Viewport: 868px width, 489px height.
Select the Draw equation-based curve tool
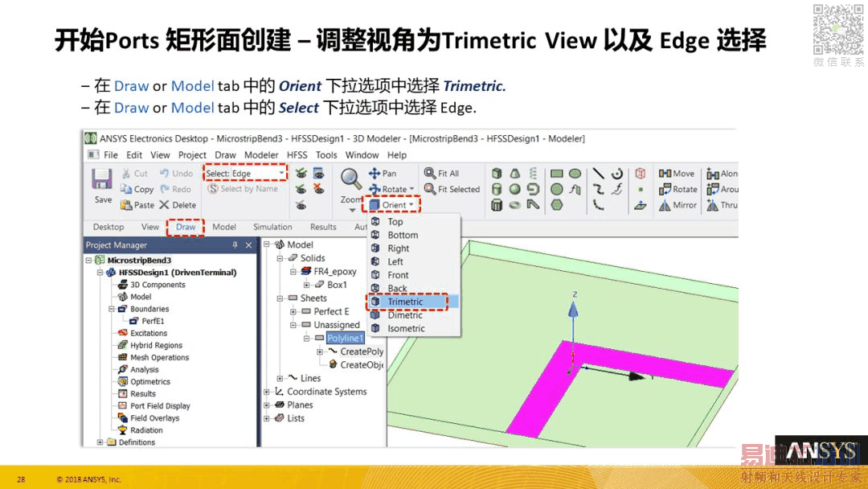617,189
